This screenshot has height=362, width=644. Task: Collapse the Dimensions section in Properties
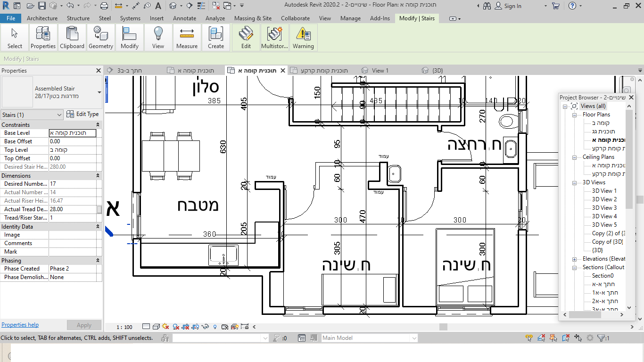(x=98, y=176)
